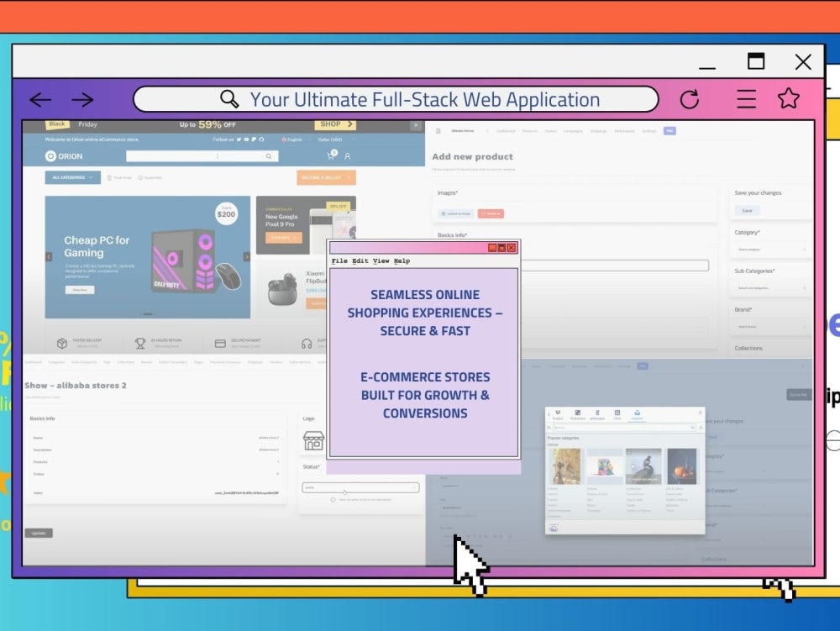Expand the ALL CATEGORIES dropdown
The width and height of the screenshot is (840, 631).
[72, 177]
